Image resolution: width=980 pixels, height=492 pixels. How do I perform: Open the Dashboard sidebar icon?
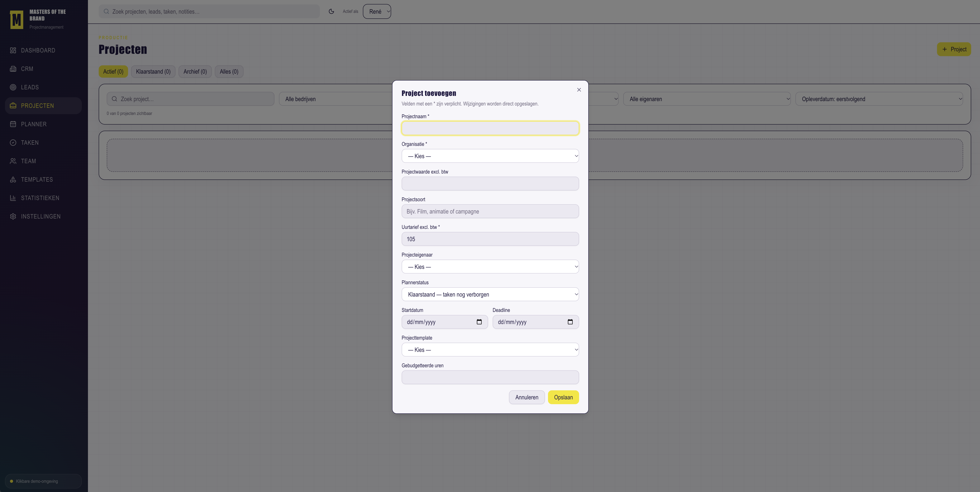[x=13, y=50]
